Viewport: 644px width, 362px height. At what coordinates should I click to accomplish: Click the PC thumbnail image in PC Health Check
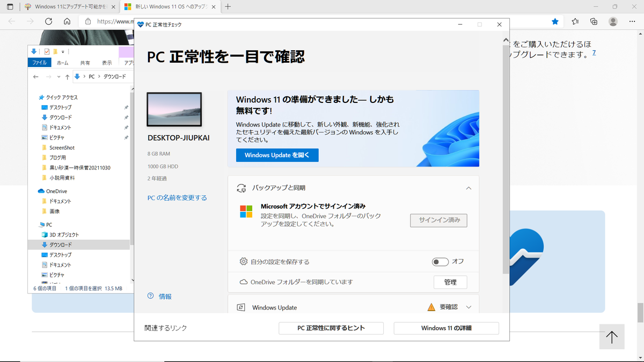[x=174, y=109]
